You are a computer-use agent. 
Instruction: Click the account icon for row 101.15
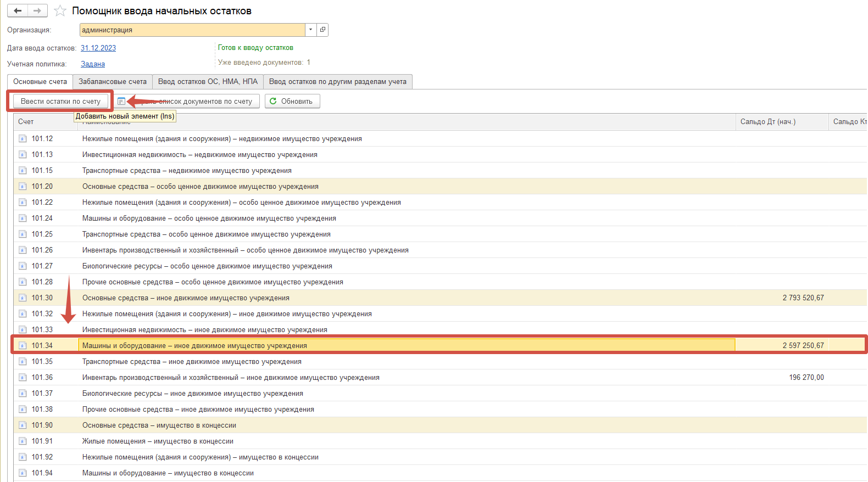click(x=23, y=171)
